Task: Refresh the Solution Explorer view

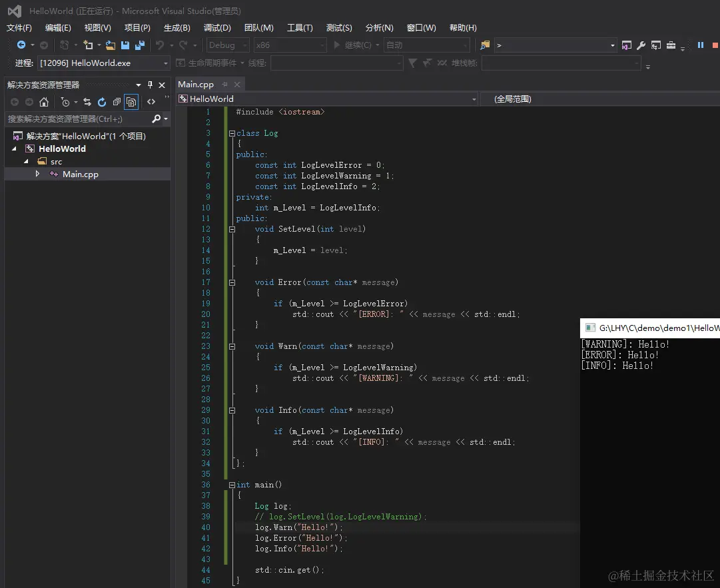Action: point(102,102)
